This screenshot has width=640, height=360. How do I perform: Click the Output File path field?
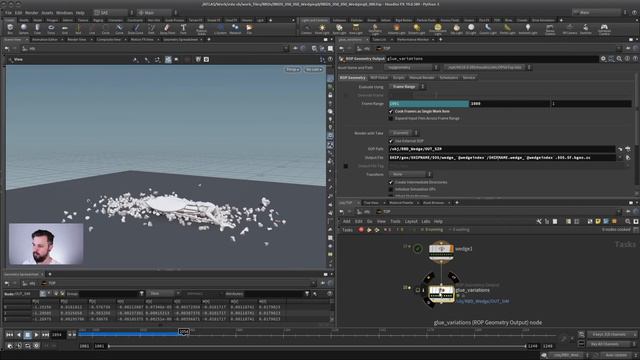(x=502, y=158)
